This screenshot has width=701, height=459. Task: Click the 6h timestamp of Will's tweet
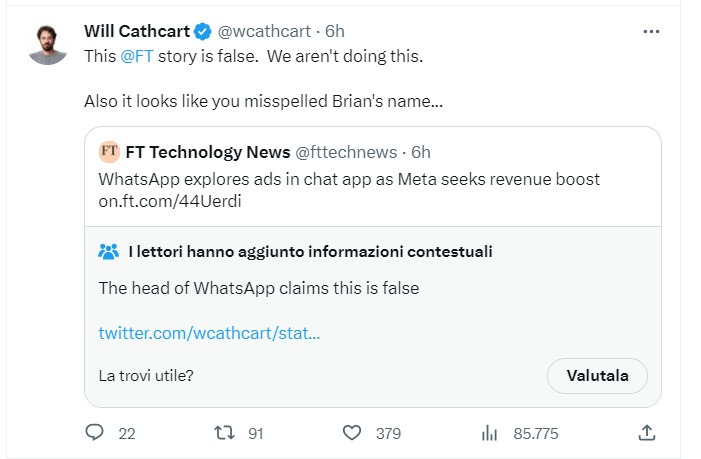click(x=335, y=31)
